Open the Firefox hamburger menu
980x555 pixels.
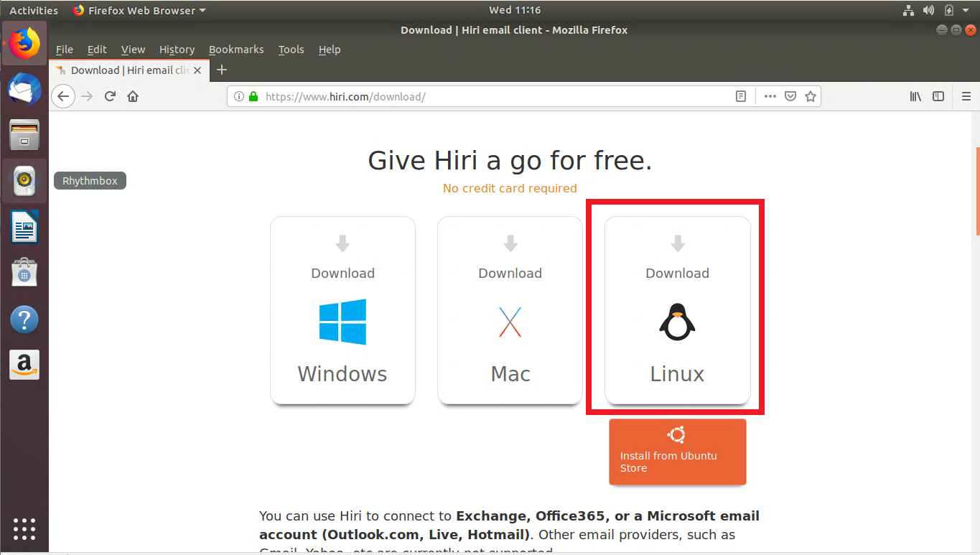[x=966, y=96]
